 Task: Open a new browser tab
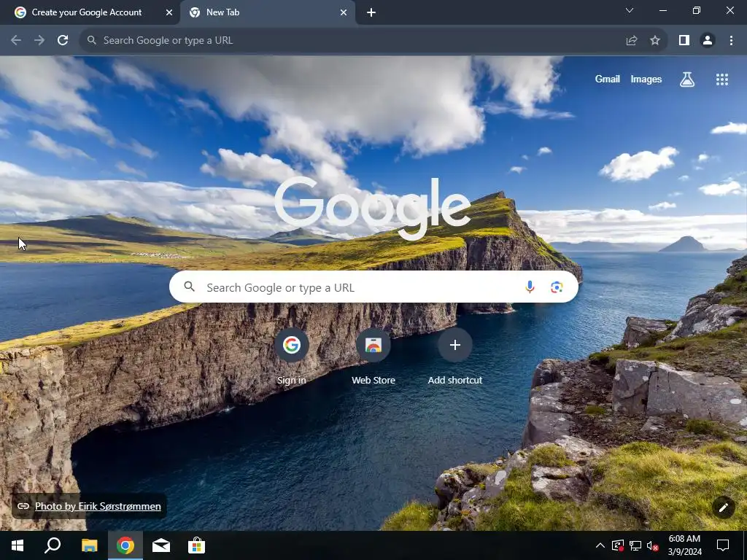tap(371, 12)
